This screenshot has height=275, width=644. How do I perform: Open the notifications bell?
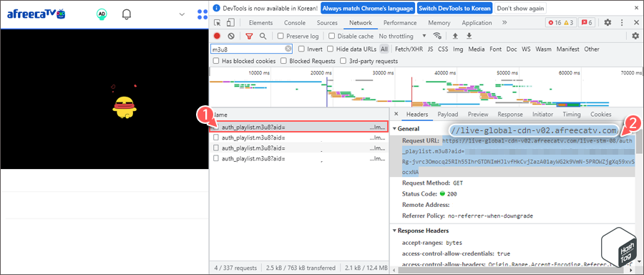click(x=127, y=14)
